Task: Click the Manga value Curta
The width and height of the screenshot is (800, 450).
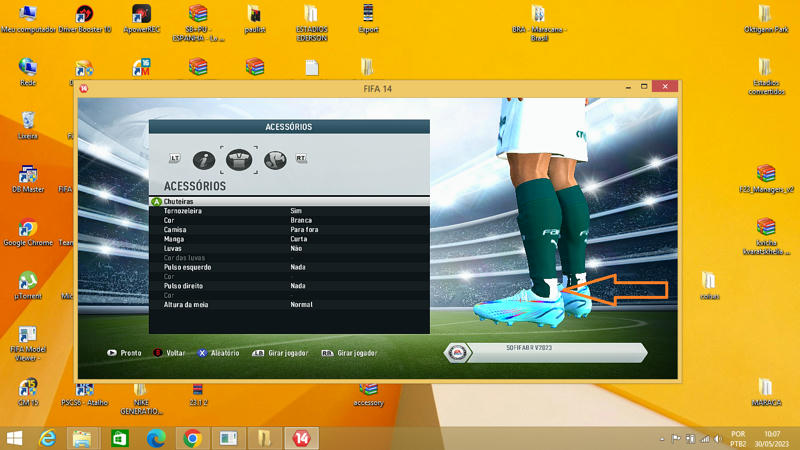Action: coord(299,239)
